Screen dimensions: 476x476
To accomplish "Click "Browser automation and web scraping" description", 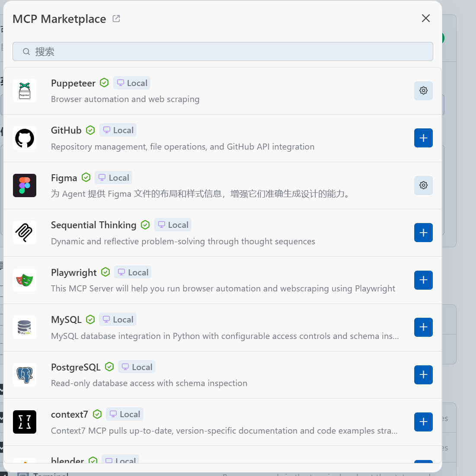I will tap(125, 99).
